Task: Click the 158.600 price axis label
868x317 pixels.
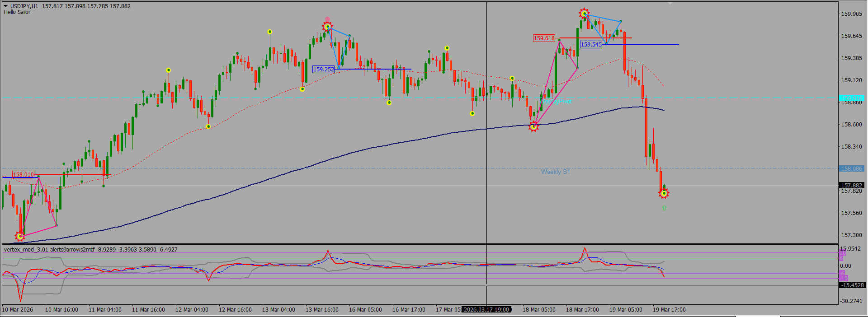Action: point(851,124)
